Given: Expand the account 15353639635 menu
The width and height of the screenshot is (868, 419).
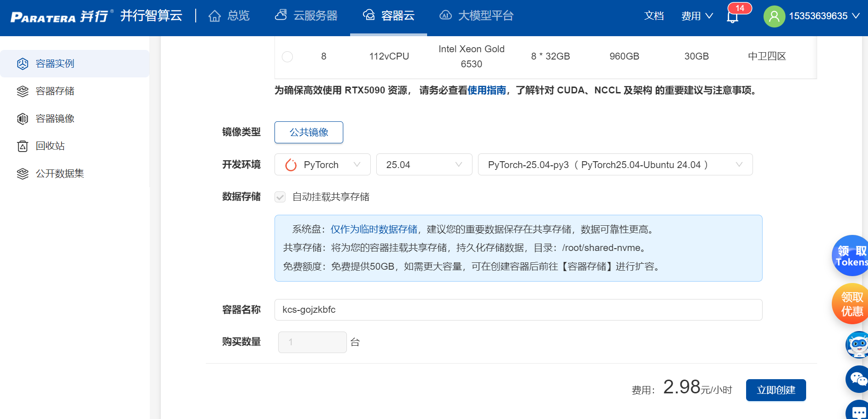Looking at the screenshot, I should click(x=824, y=16).
